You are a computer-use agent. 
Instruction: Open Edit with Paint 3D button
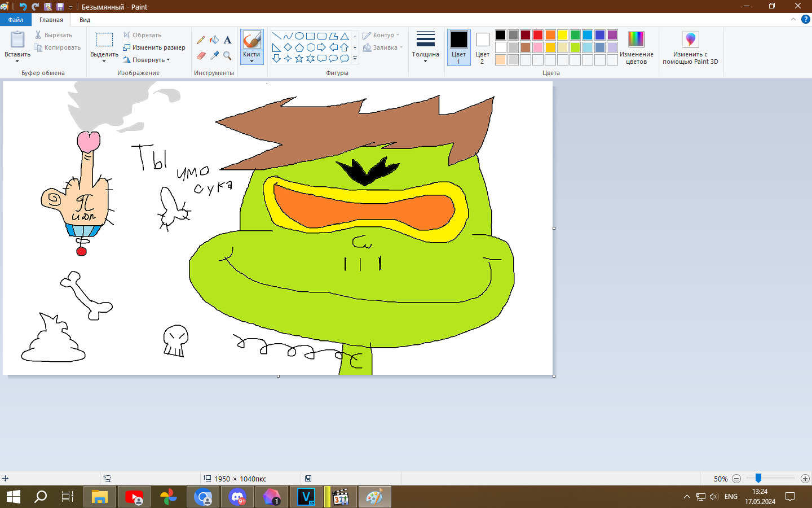[690, 47]
